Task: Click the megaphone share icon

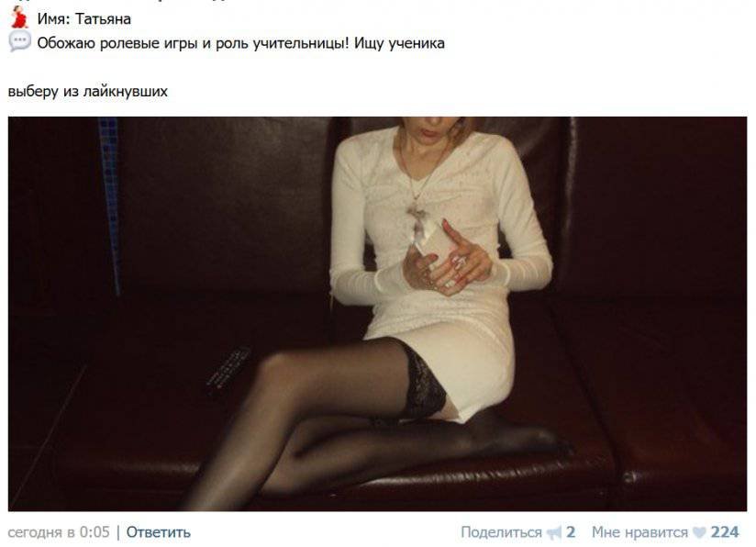Action: 554,532
